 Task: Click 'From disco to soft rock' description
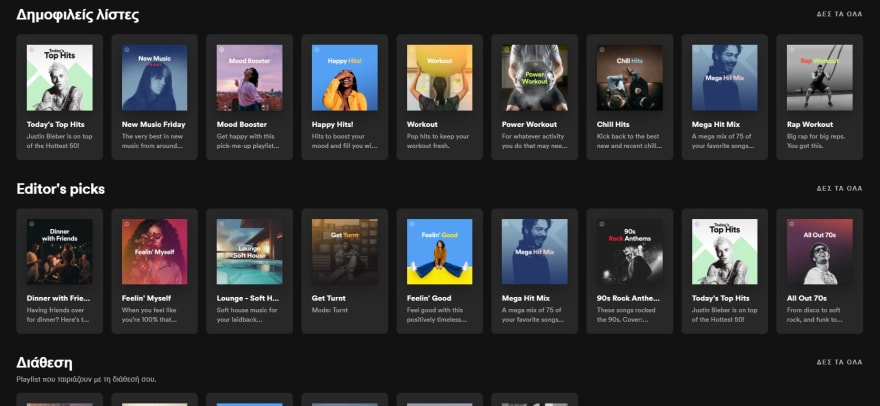coord(815,314)
